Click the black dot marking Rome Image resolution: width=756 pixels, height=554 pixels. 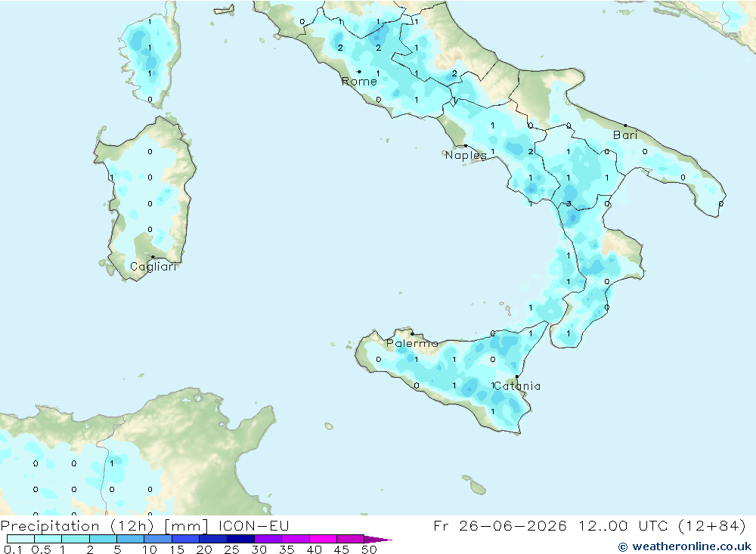point(359,72)
